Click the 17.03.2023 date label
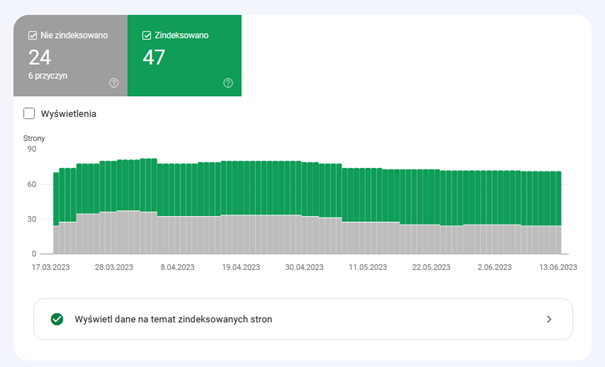 pyautogui.click(x=51, y=267)
